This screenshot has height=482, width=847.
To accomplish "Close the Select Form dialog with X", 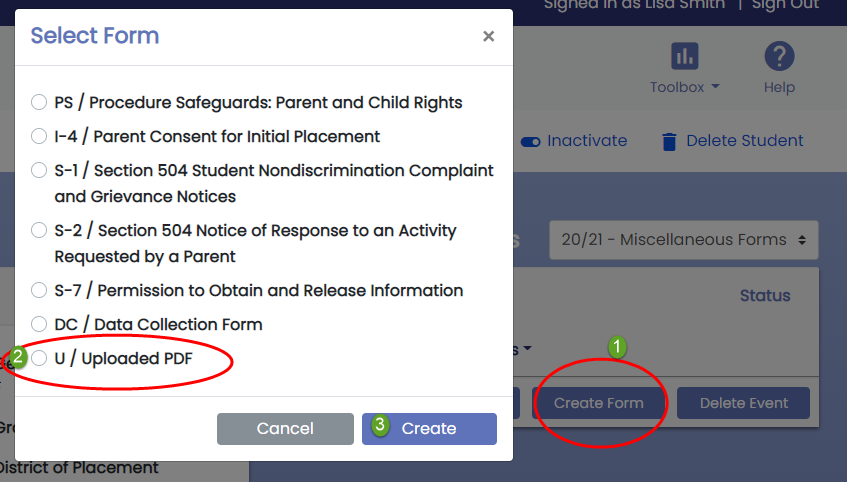I will click(x=488, y=36).
